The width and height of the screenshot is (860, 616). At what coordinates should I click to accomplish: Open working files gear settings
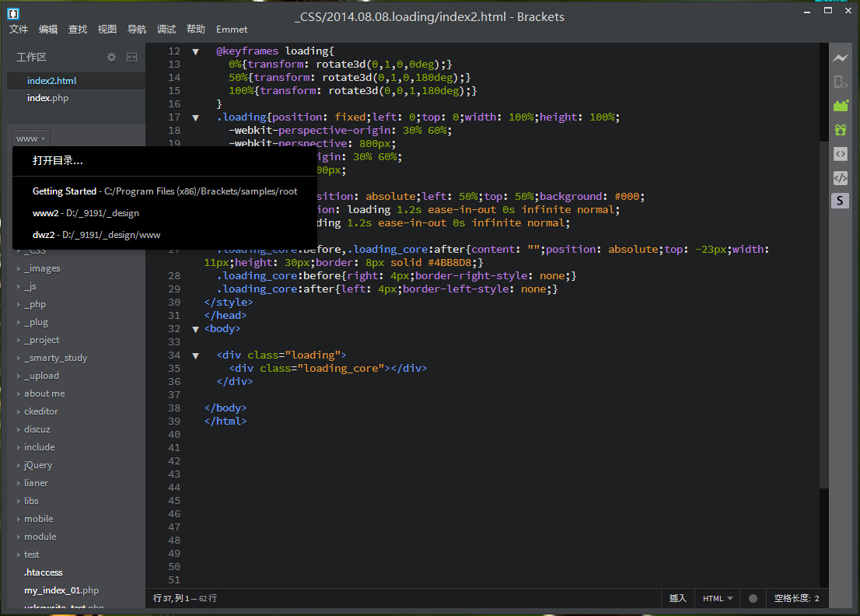point(111,57)
